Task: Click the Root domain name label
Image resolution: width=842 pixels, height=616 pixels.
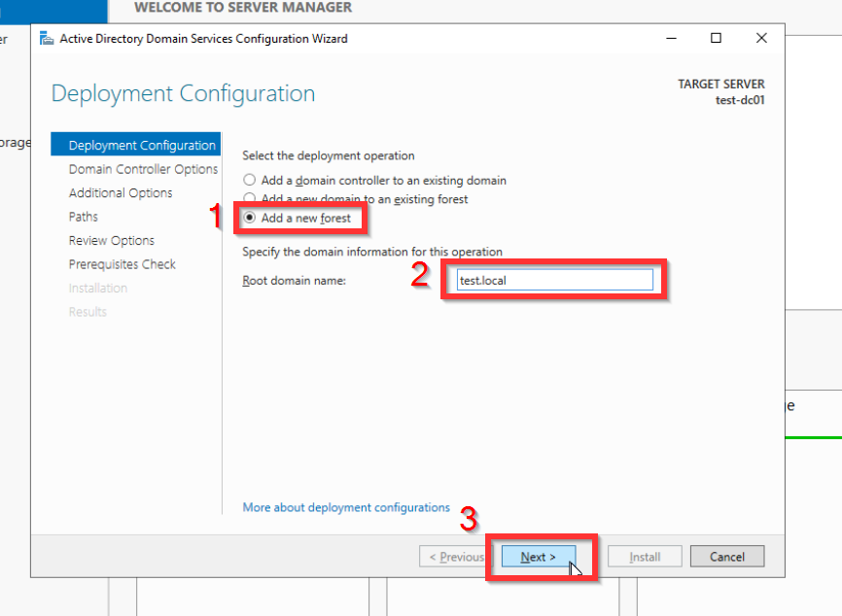Action: coord(295,281)
